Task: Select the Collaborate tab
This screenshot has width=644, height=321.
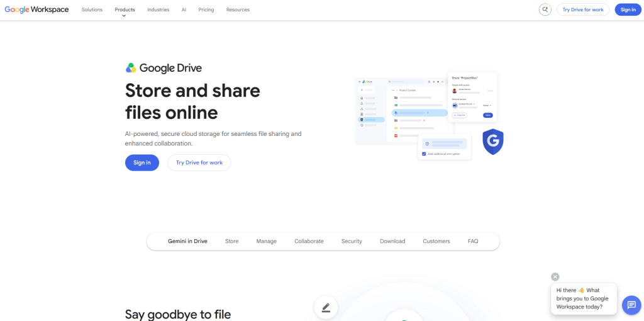Action: click(309, 241)
